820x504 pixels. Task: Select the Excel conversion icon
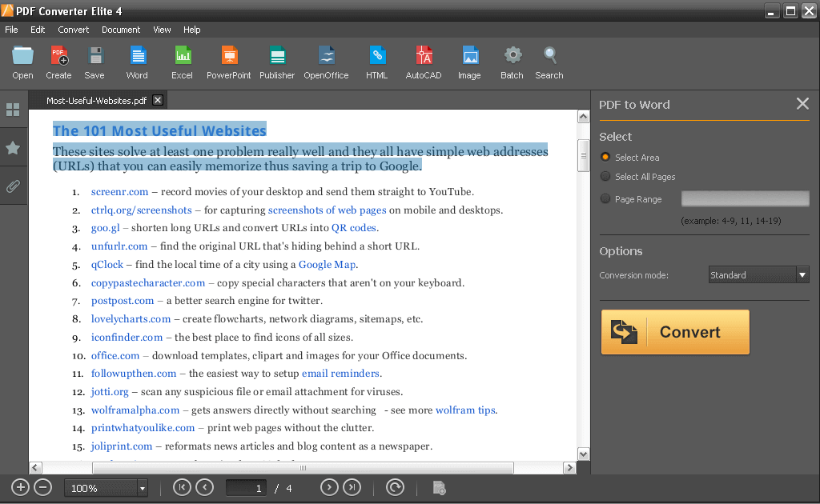pos(182,62)
